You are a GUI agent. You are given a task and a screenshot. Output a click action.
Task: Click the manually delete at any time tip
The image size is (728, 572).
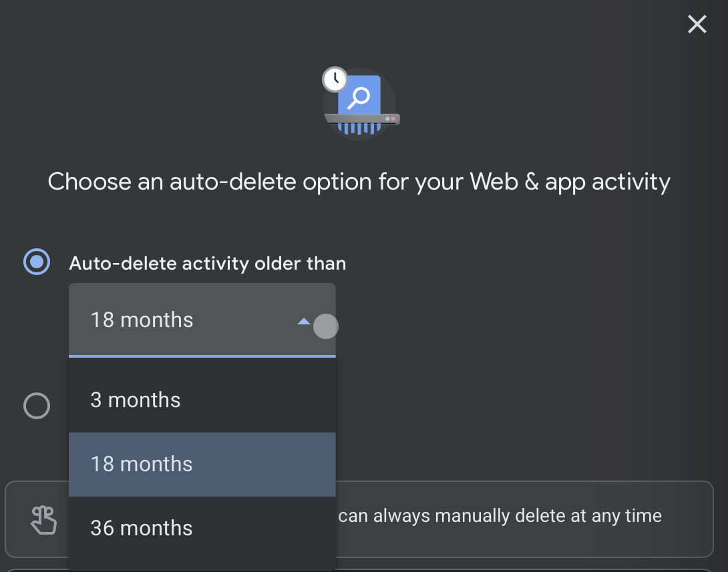[x=501, y=515]
